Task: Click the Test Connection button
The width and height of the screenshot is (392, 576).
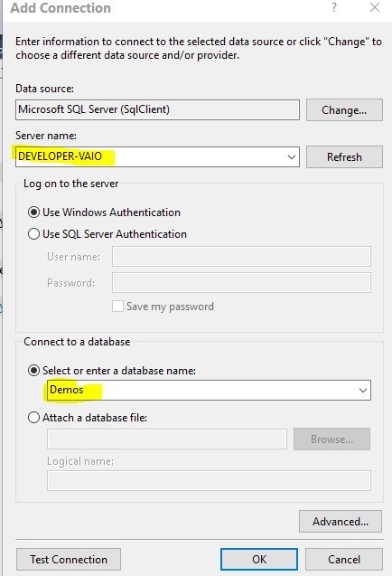Action: 69,560
